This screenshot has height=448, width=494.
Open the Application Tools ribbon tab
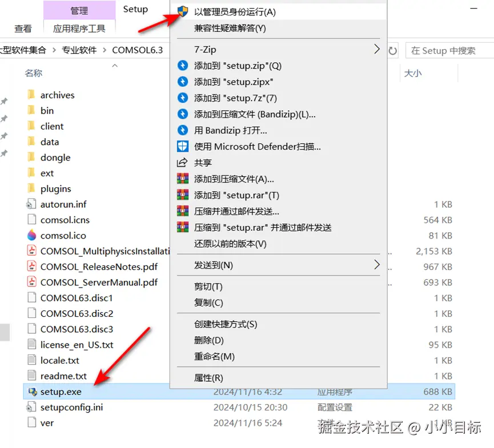(x=79, y=29)
